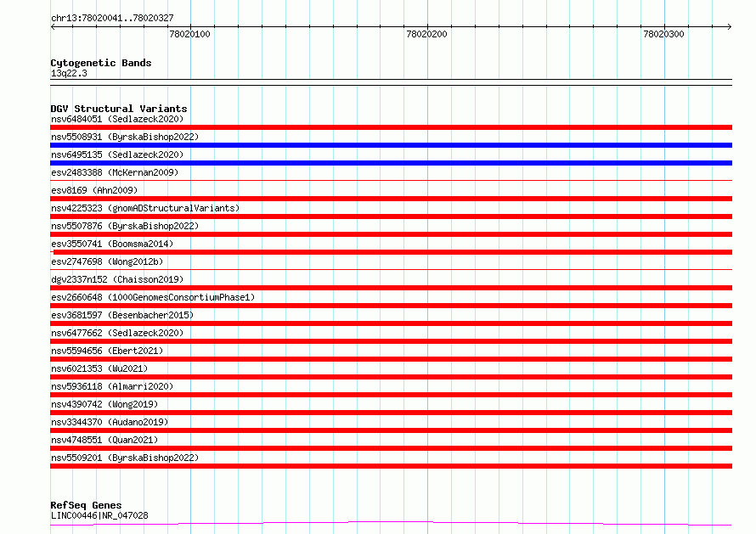
Task: Click the nsv4390742 (Wong2019) label
Action: 104,404
